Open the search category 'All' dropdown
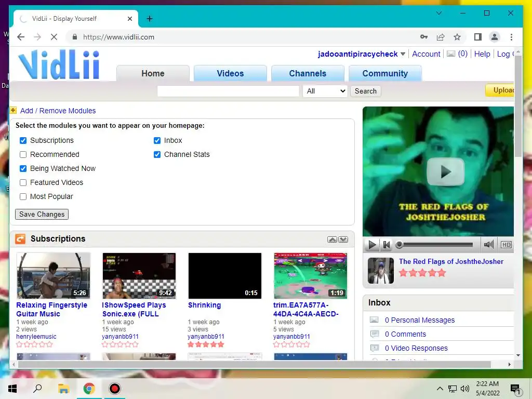This screenshot has width=532, height=399. click(325, 91)
